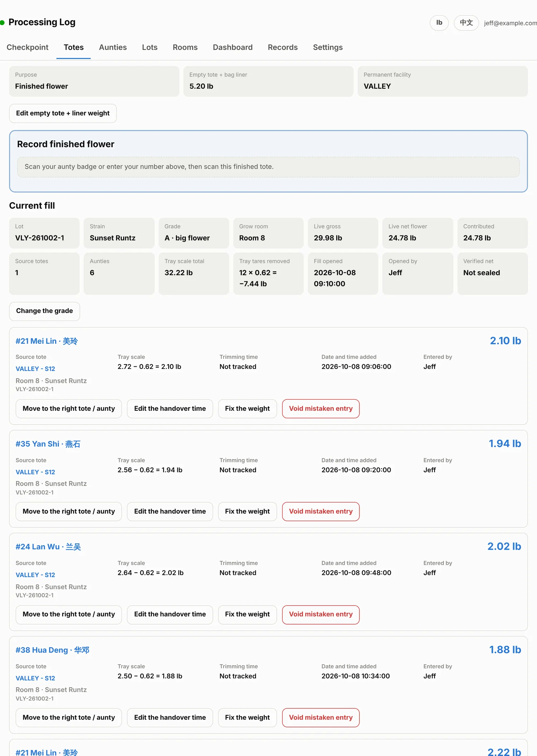This screenshot has width=537, height=756.
Task: Open the Settings tab
Action: [x=328, y=47]
